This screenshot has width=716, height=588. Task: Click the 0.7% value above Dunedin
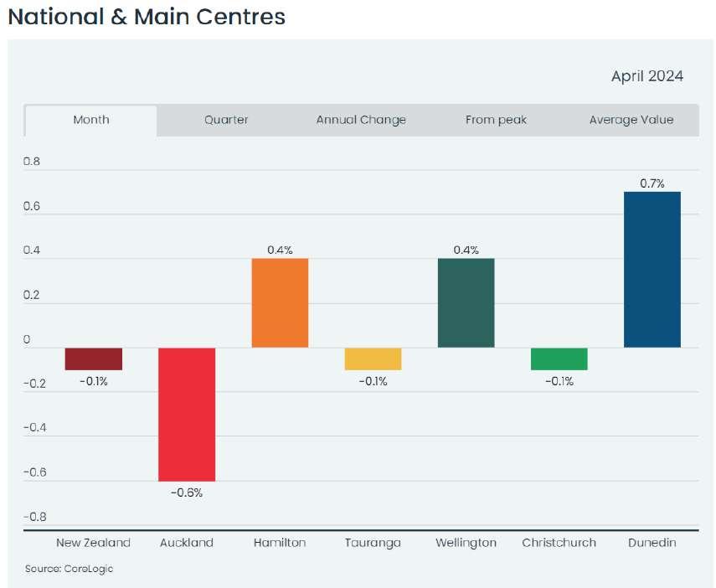coord(652,183)
